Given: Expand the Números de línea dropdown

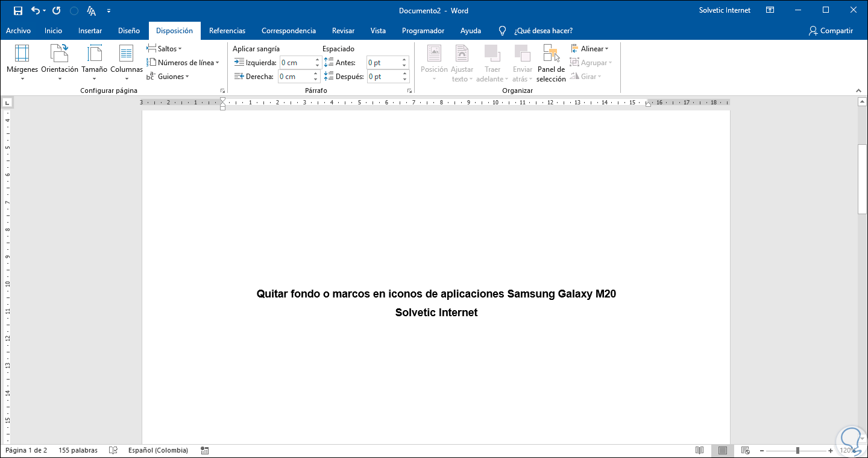Looking at the screenshot, I should [x=183, y=63].
